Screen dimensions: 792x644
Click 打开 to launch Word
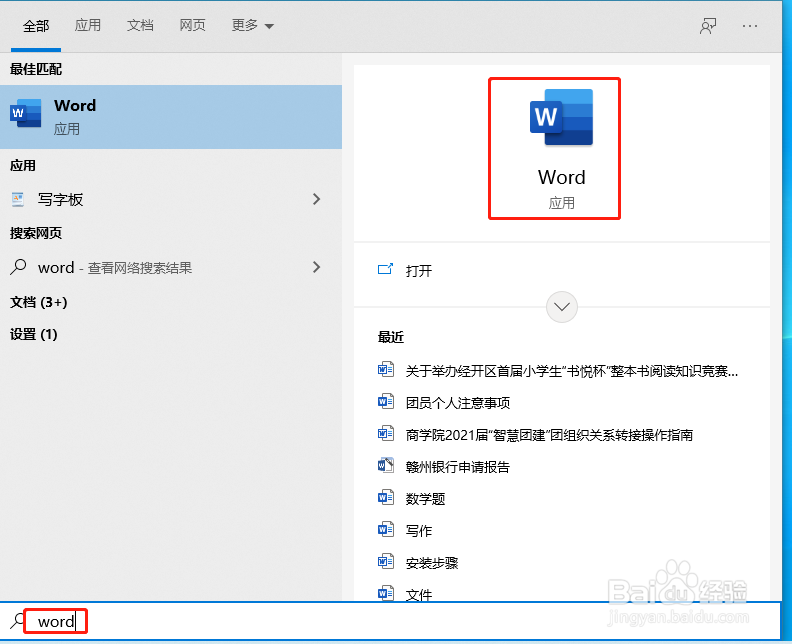419,271
